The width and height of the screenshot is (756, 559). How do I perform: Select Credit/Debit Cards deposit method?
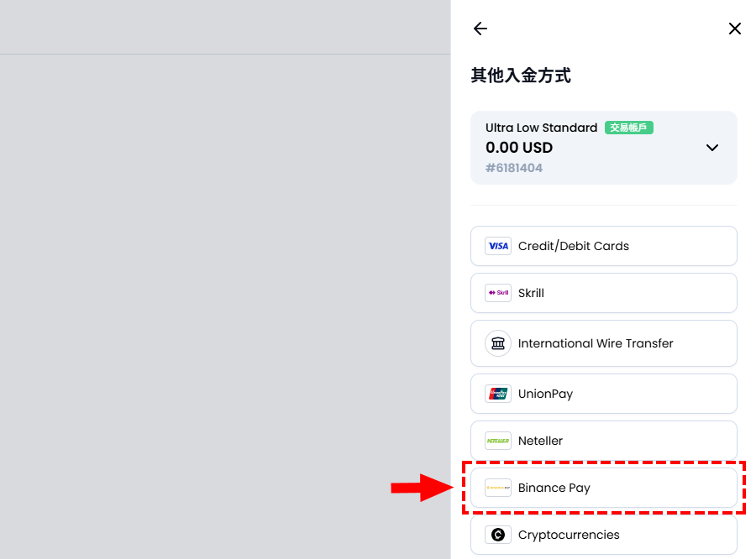574,246
